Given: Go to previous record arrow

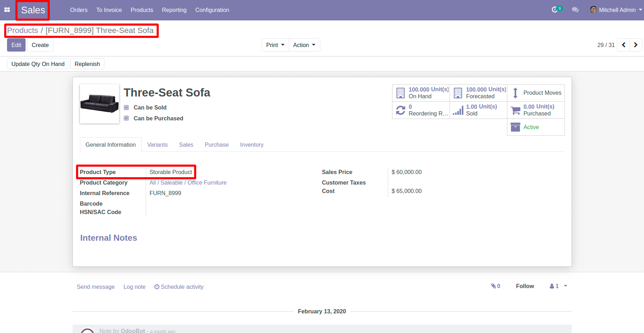Looking at the screenshot, I should tap(623, 45).
